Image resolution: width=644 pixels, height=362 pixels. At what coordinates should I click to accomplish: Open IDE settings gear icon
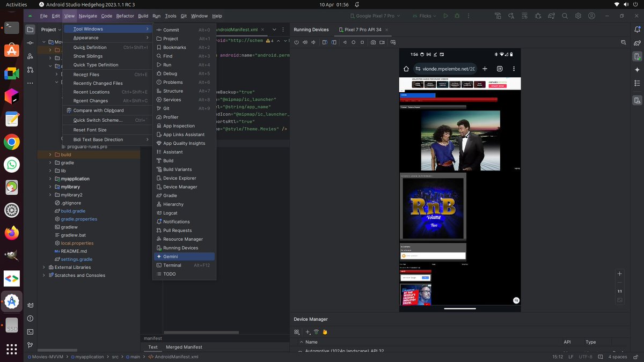pos(579,16)
